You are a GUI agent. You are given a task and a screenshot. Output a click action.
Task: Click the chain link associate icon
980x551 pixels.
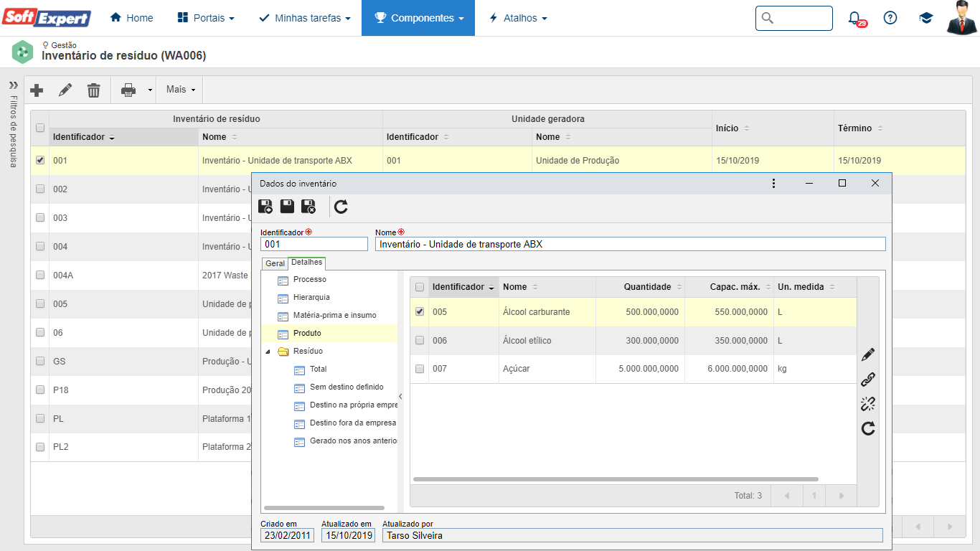click(868, 379)
